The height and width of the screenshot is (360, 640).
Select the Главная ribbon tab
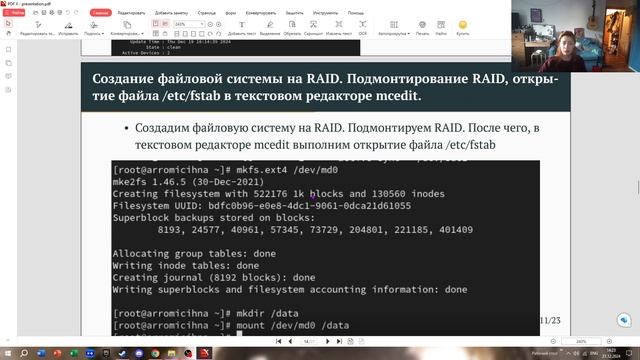100,13
